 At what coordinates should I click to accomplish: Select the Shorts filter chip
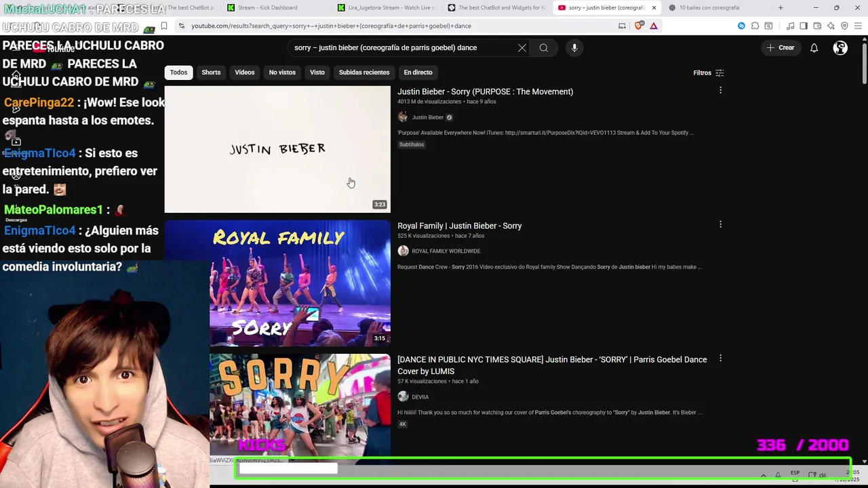click(x=211, y=73)
